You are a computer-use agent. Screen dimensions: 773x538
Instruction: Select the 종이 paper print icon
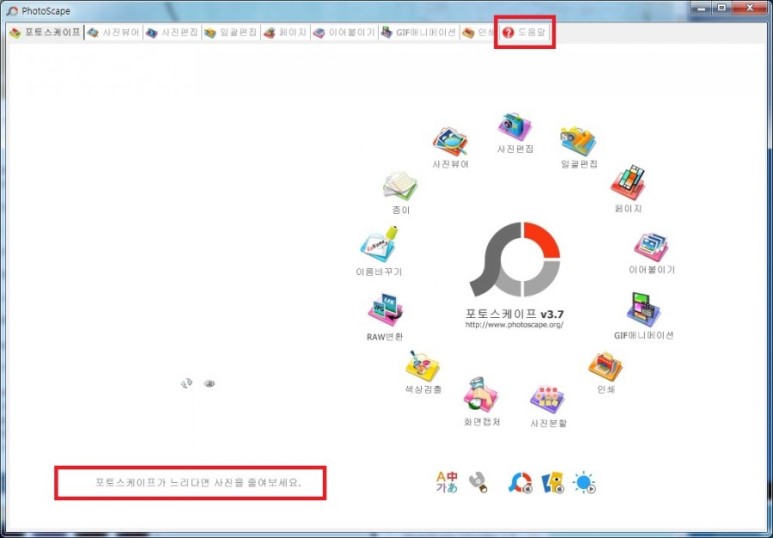[x=400, y=186]
